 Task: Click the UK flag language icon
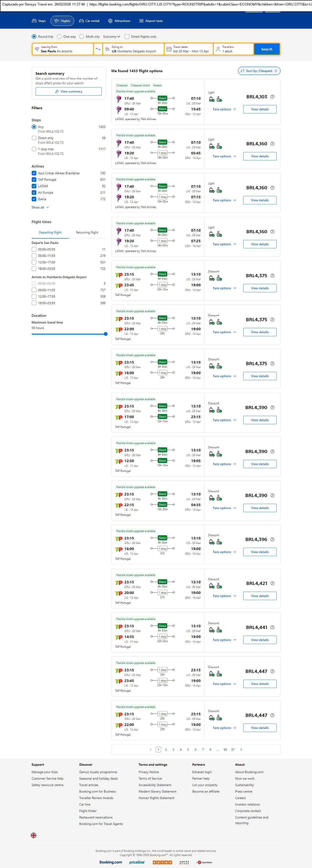[x=33, y=835]
